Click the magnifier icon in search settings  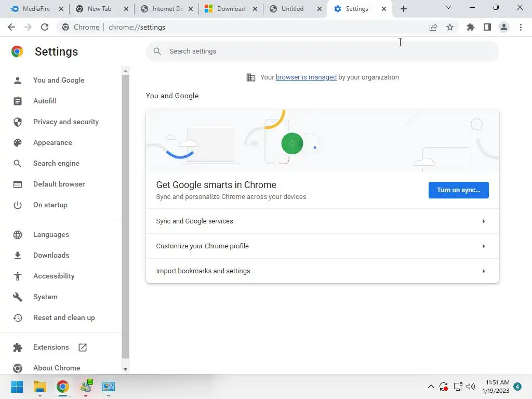pyautogui.click(x=157, y=51)
